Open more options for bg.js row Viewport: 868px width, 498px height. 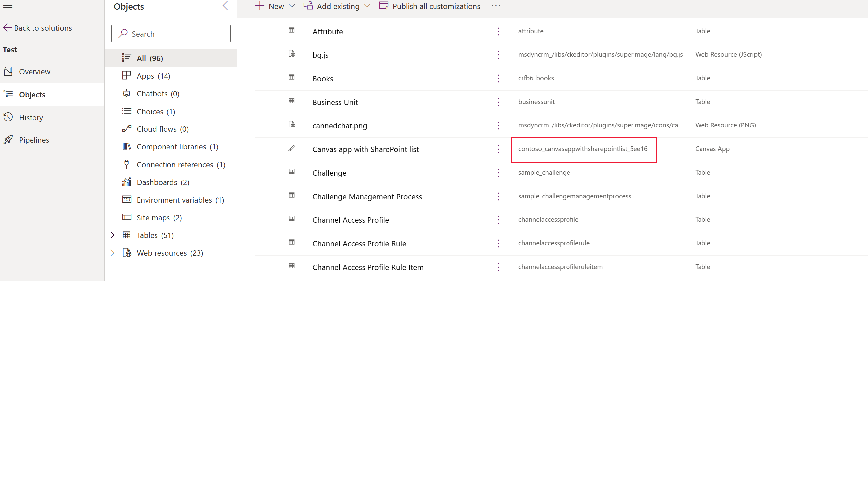[x=499, y=55]
